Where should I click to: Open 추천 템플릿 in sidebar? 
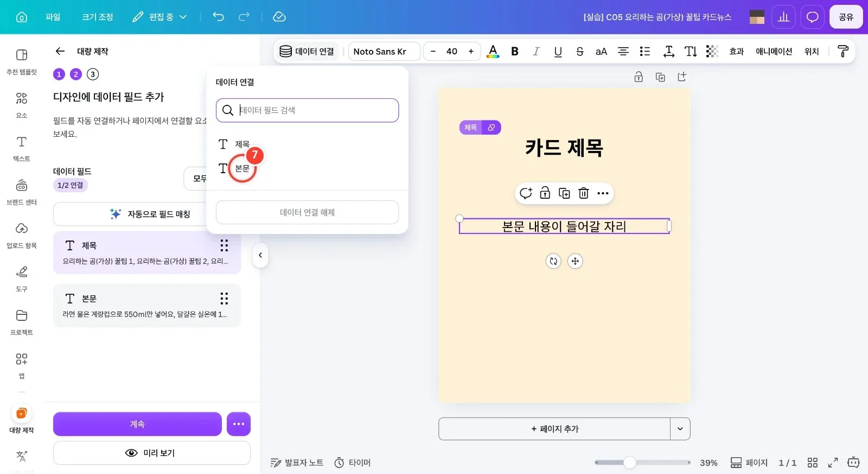click(22, 61)
